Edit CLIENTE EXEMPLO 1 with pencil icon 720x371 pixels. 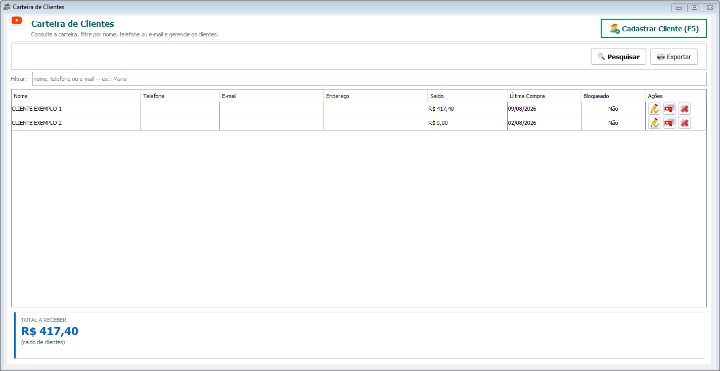(x=654, y=109)
